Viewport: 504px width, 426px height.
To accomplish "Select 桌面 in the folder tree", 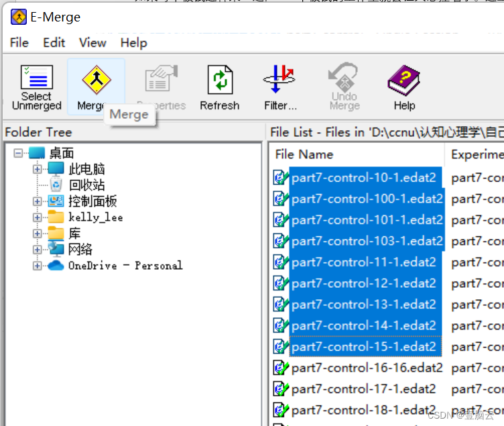I will pos(62,153).
